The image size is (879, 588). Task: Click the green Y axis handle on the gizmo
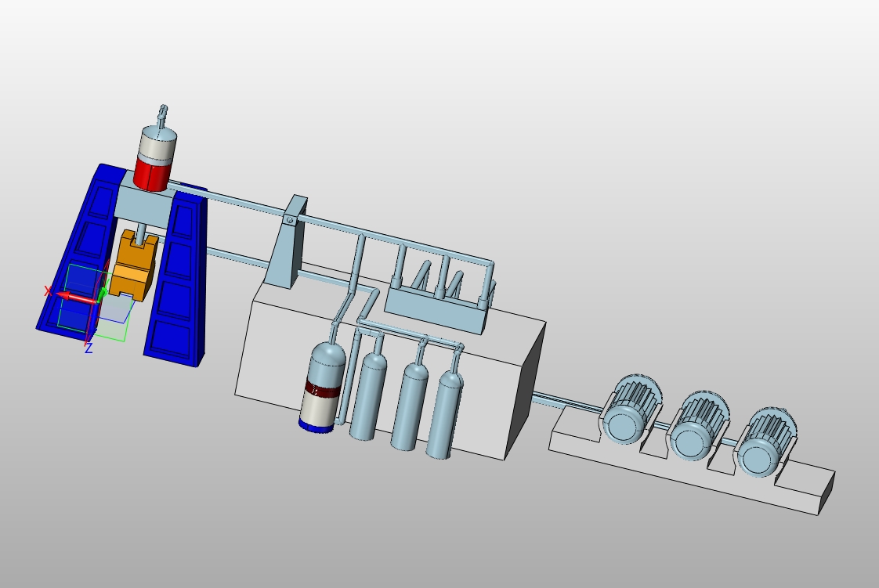pyautogui.click(x=103, y=293)
